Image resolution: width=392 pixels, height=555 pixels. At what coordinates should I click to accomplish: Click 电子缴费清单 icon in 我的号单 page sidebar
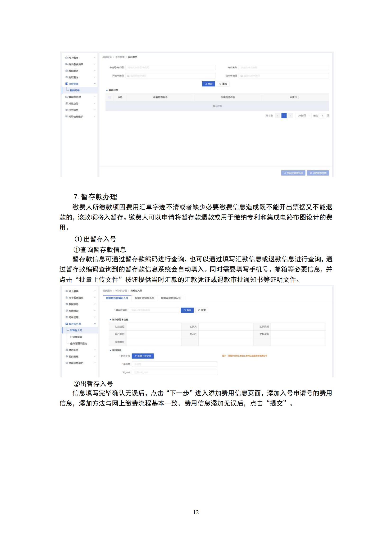point(67,64)
